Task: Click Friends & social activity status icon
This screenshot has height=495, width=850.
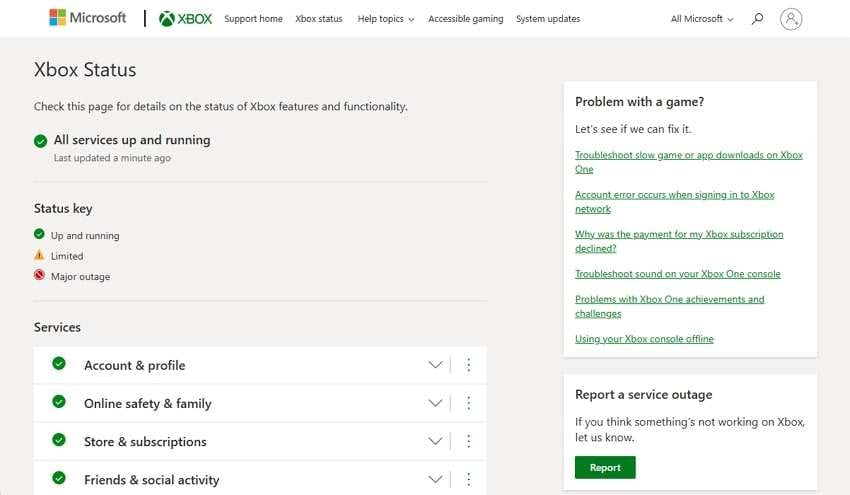Action: coord(59,478)
